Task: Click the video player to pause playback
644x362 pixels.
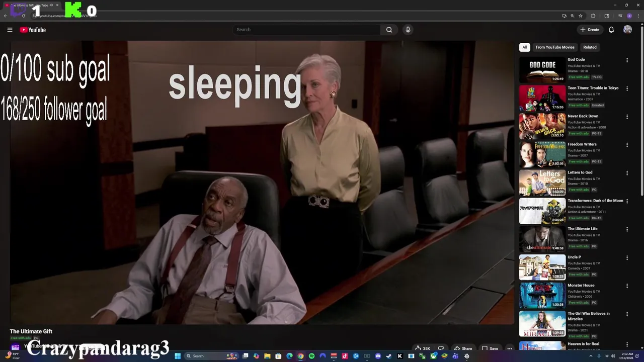Action: pos(262,183)
